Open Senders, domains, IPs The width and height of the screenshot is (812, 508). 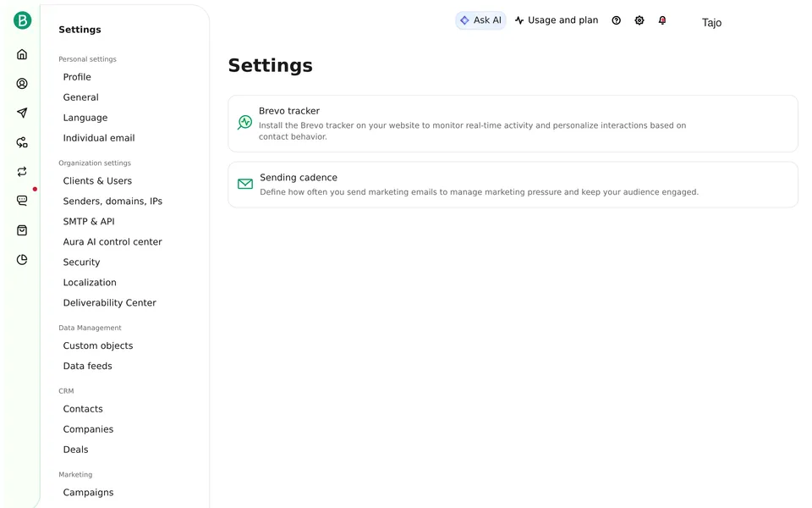point(112,202)
